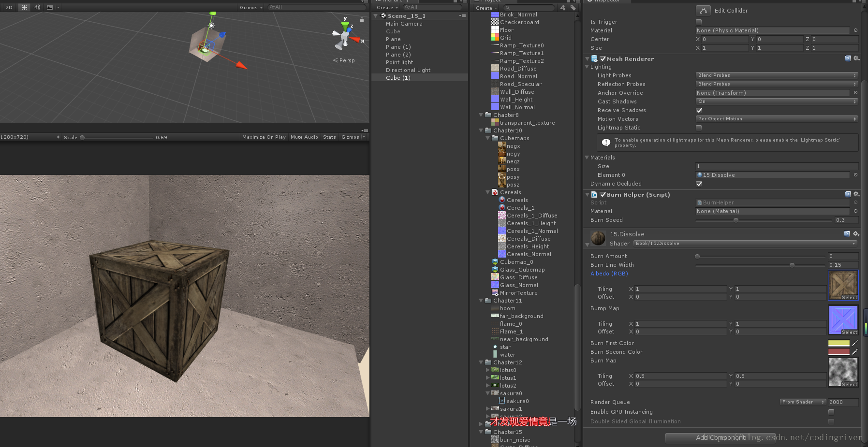Viewport: 868px width, 447px height.
Task: Enable the Lightmap Static checkbox
Action: [x=699, y=128]
